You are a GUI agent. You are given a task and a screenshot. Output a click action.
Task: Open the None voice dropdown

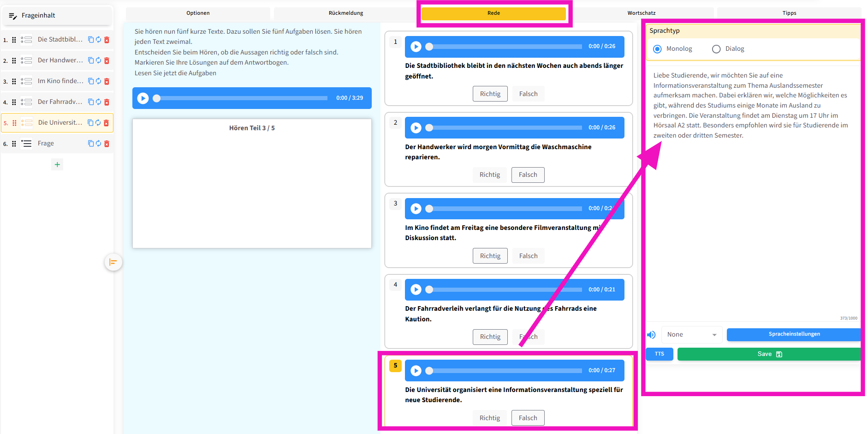click(x=692, y=335)
